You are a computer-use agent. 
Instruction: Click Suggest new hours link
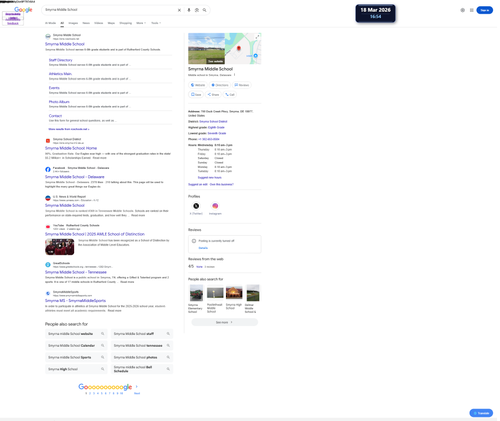tap(209, 178)
